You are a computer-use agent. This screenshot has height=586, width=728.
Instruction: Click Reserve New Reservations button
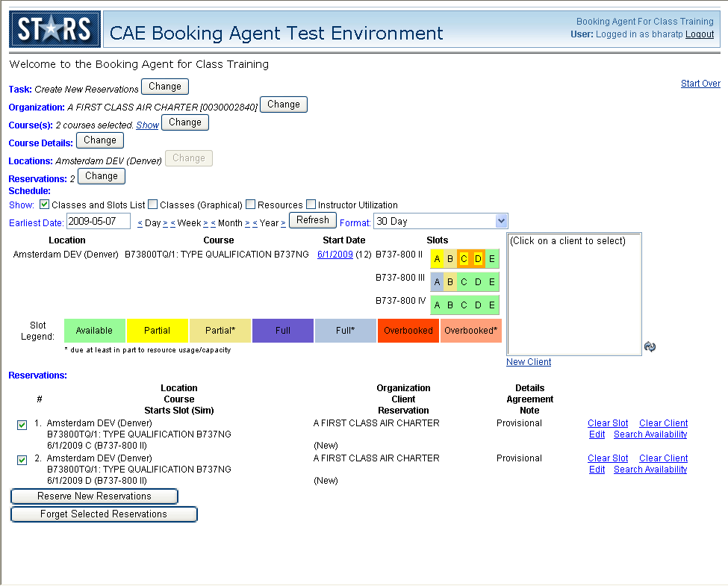(x=94, y=496)
